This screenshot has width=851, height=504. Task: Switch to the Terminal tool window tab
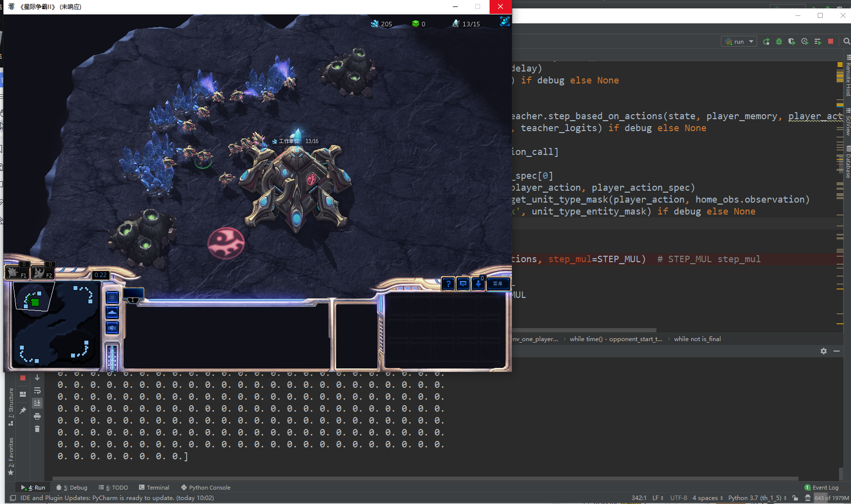[x=154, y=487]
